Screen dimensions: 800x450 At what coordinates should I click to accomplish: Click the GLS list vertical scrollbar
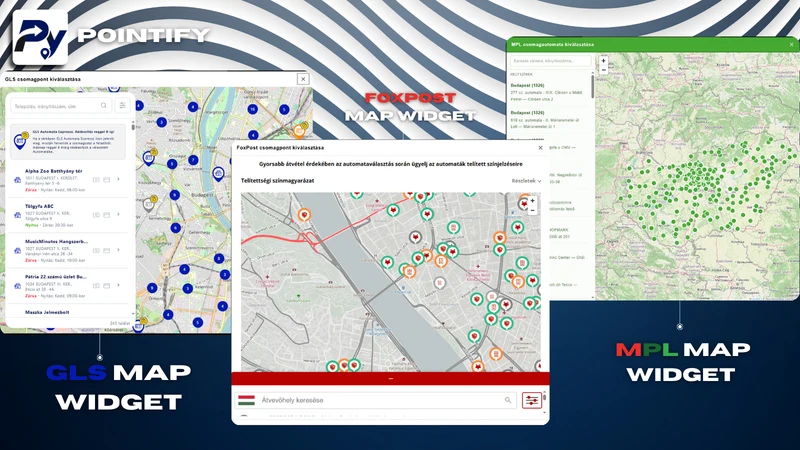[133, 126]
